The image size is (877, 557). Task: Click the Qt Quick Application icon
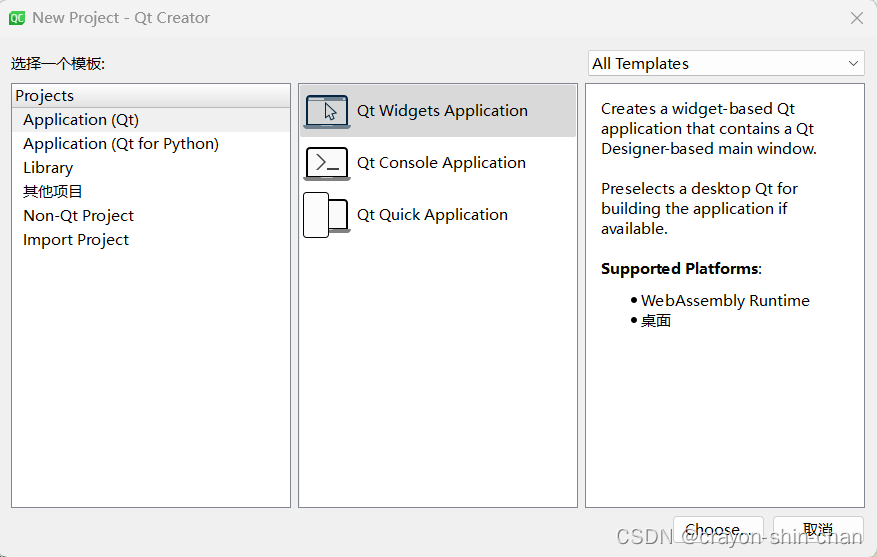pos(326,215)
